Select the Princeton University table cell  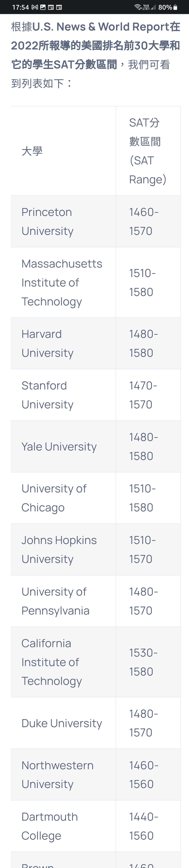pos(63,221)
